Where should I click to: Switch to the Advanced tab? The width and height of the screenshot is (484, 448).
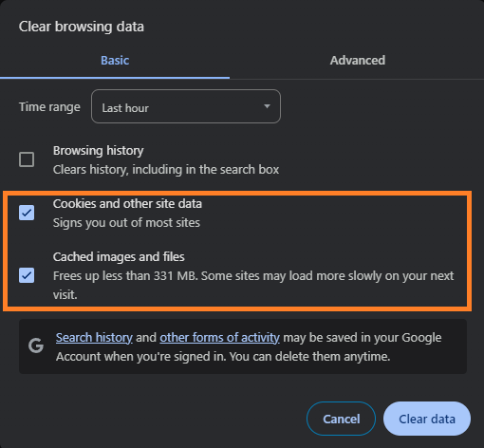coord(358,61)
